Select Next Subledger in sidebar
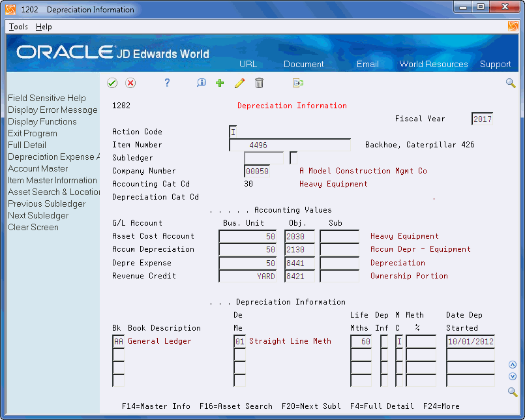525x420 pixels. [38, 215]
